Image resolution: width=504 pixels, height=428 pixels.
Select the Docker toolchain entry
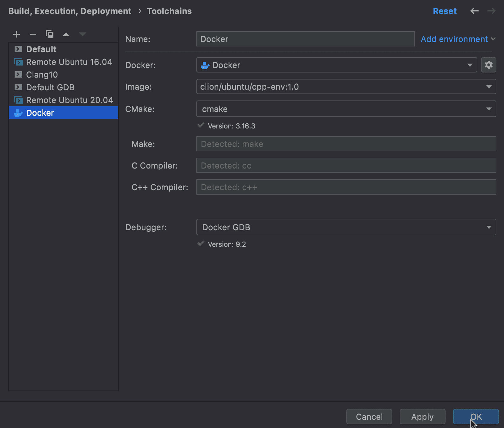pyautogui.click(x=64, y=113)
